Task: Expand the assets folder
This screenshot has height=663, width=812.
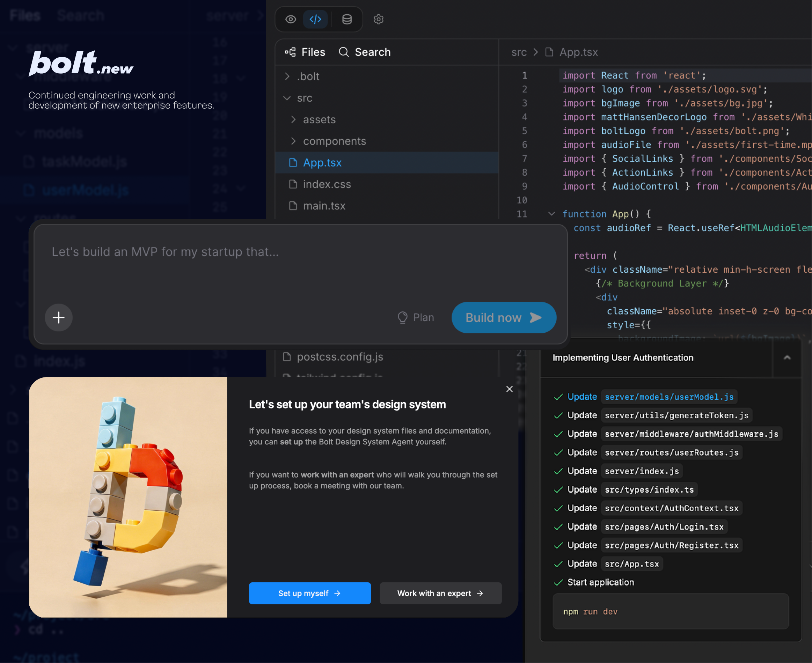Action: pyautogui.click(x=387, y=119)
